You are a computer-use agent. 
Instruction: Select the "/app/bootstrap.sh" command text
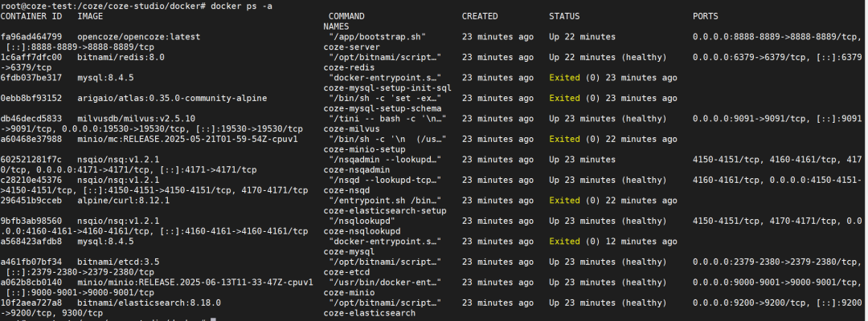[377, 37]
